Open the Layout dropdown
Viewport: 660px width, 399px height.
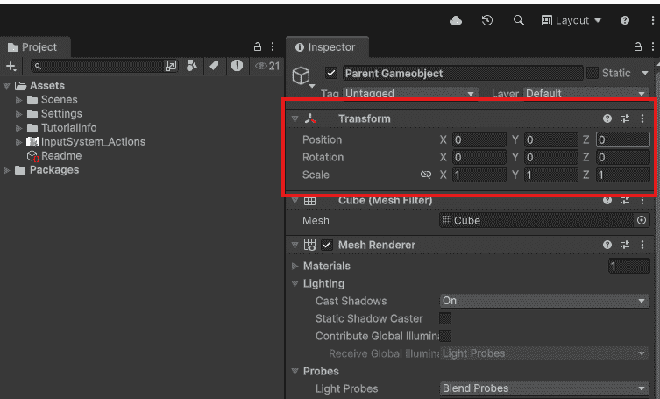pos(571,20)
